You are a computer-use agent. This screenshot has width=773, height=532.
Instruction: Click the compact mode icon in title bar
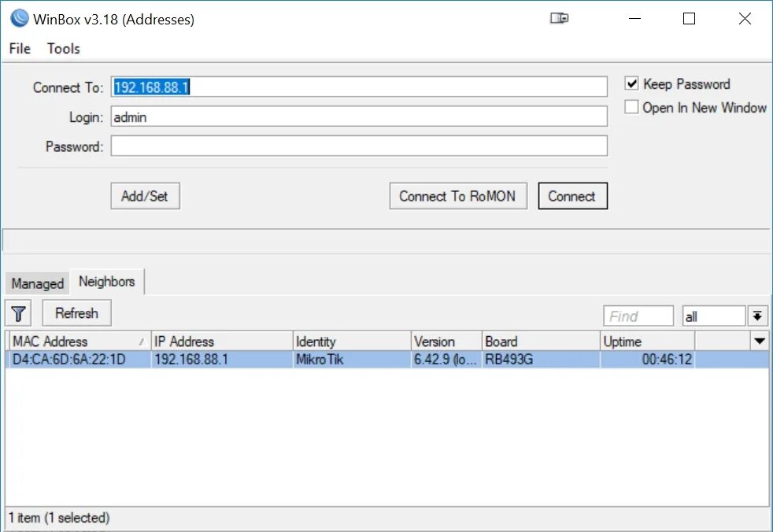click(559, 18)
